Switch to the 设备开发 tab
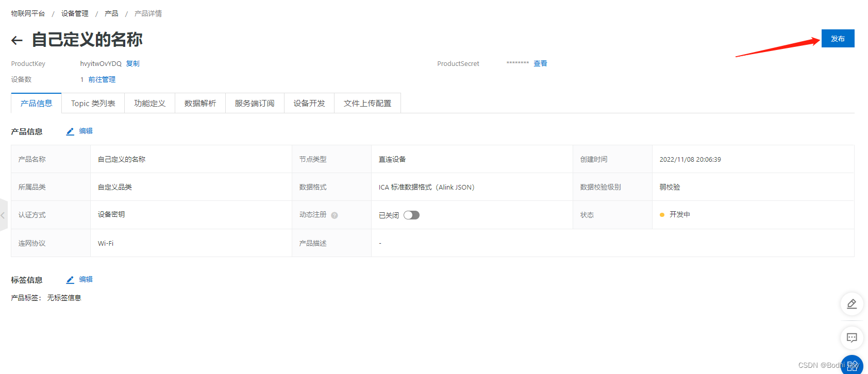 tap(309, 103)
